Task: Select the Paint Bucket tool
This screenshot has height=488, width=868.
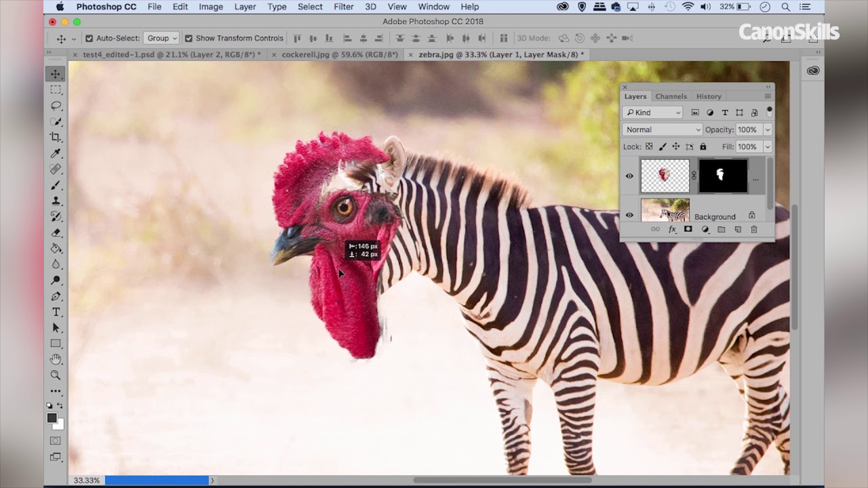Action: (56, 249)
